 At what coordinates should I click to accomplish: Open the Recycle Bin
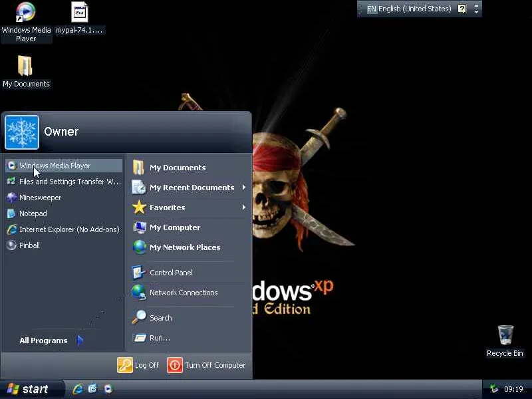[x=505, y=340]
